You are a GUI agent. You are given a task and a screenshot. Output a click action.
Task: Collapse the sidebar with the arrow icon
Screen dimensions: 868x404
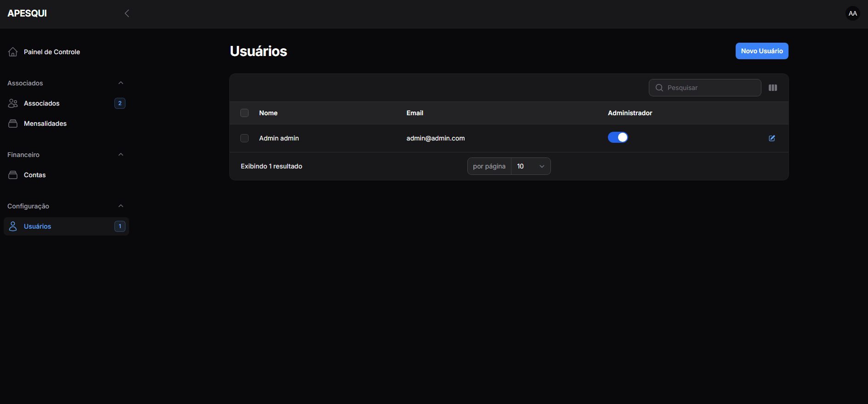click(127, 13)
